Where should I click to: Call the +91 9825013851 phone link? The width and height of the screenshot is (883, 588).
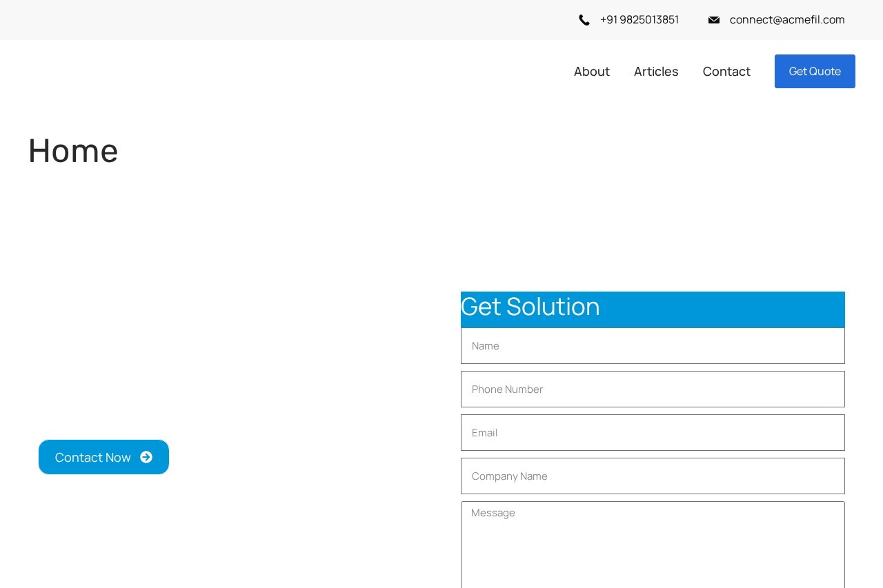tap(639, 20)
